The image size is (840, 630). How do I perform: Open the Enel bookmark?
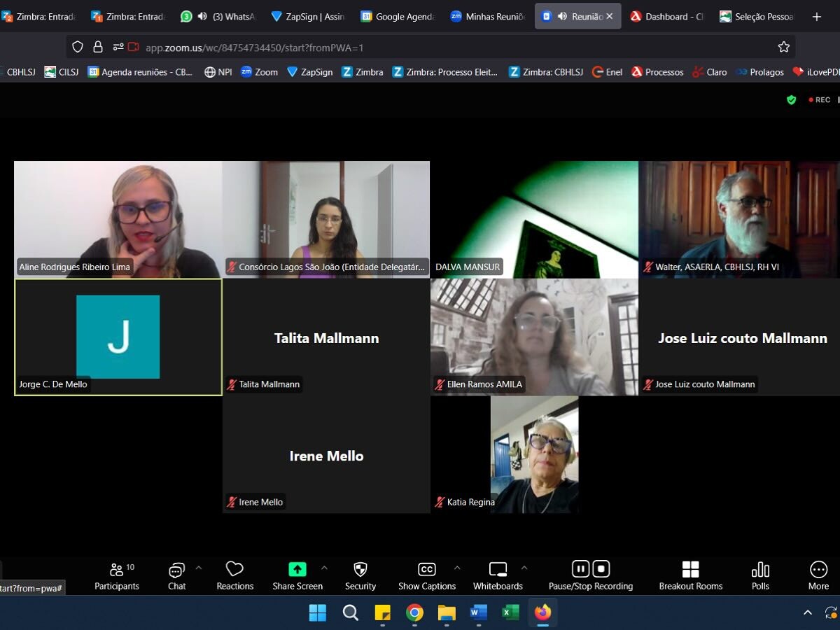607,71
